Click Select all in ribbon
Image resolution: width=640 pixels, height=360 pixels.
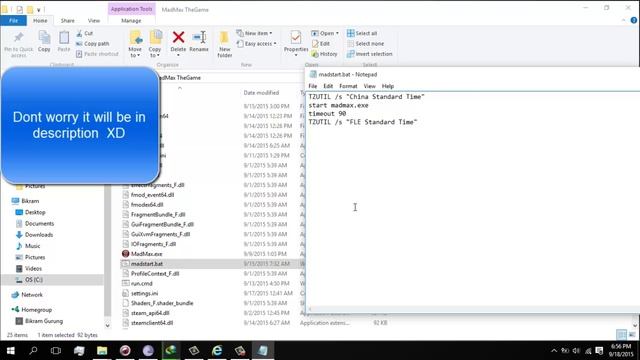pyautogui.click(x=362, y=33)
